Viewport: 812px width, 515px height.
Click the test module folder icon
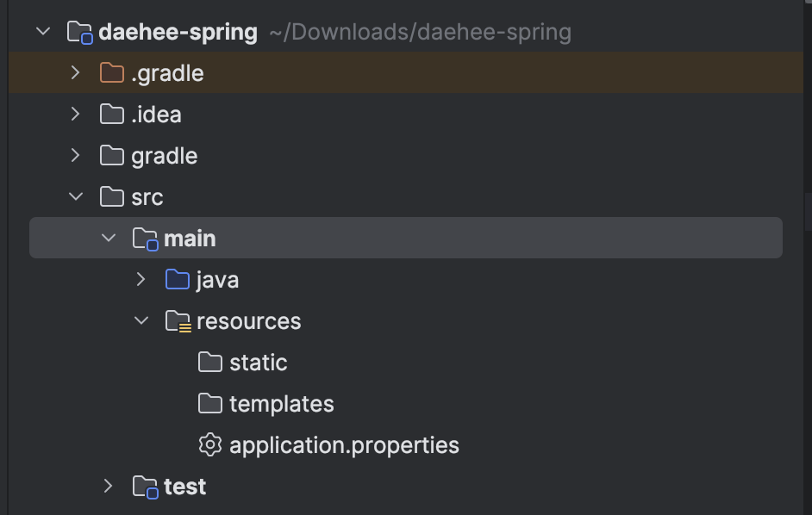click(x=145, y=487)
